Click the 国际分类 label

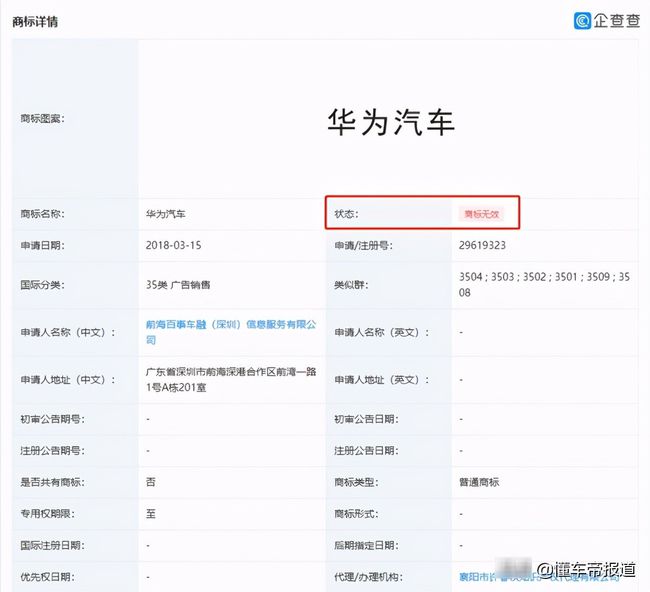click(43, 285)
